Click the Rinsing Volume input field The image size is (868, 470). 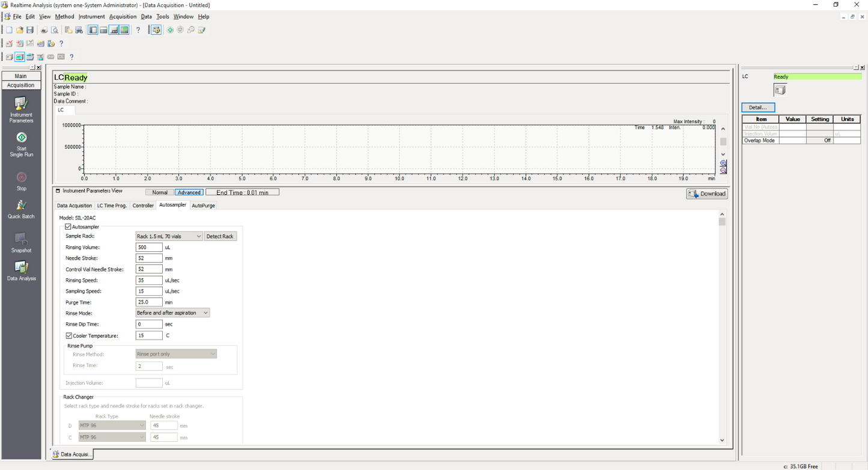point(149,247)
